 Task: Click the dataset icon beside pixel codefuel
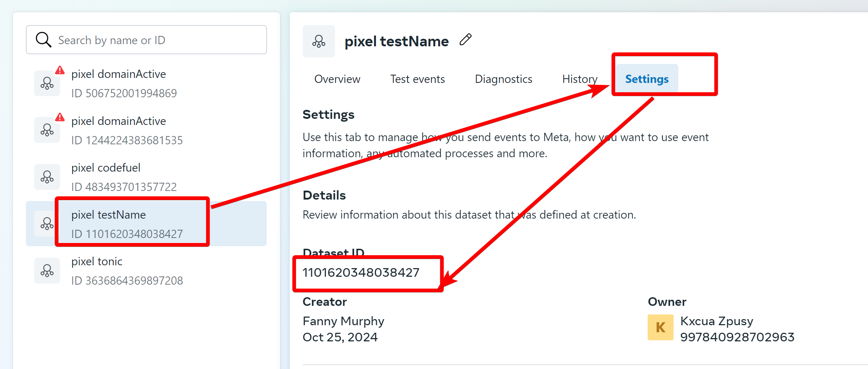(x=47, y=177)
